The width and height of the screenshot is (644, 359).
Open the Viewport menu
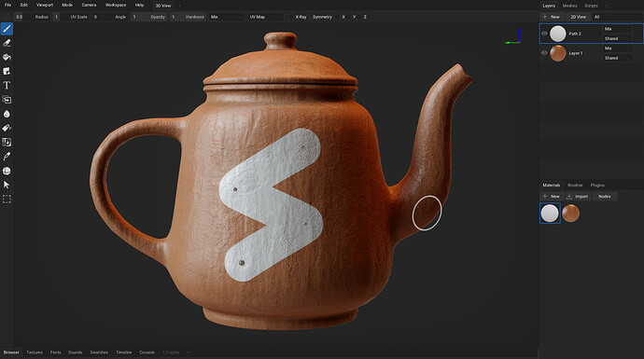coord(45,5)
